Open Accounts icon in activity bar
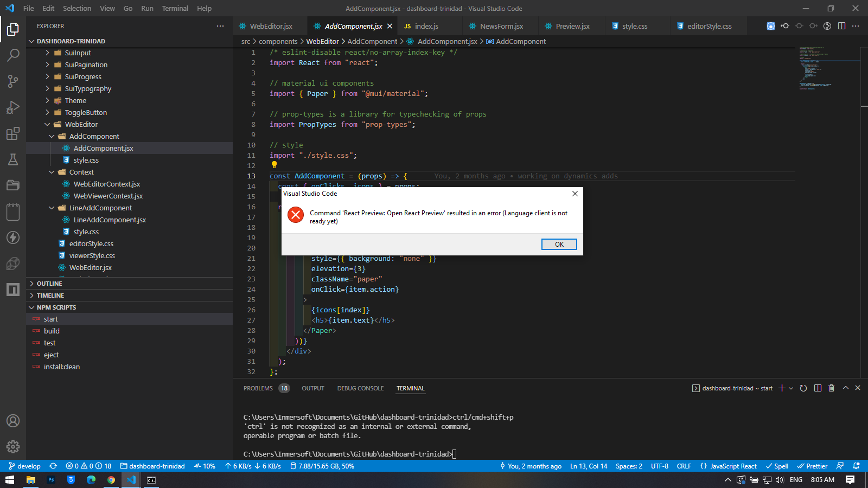The image size is (868, 488). (x=13, y=421)
